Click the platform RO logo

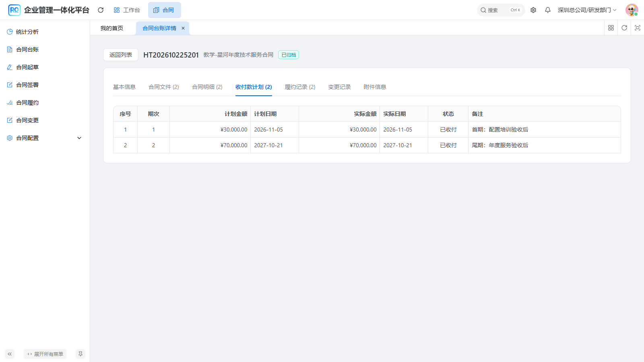(14, 10)
